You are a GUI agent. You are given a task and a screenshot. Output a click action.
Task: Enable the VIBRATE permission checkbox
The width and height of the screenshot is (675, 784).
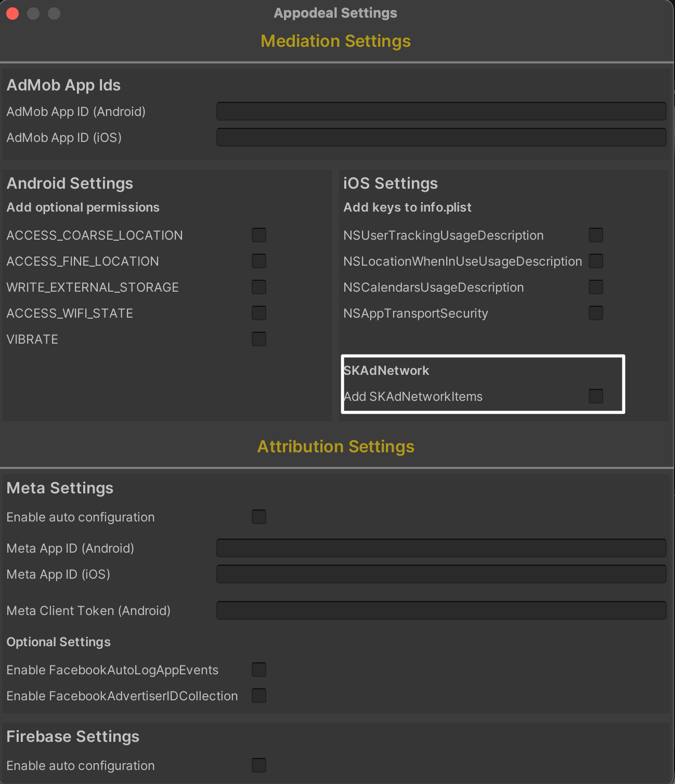point(259,339)
